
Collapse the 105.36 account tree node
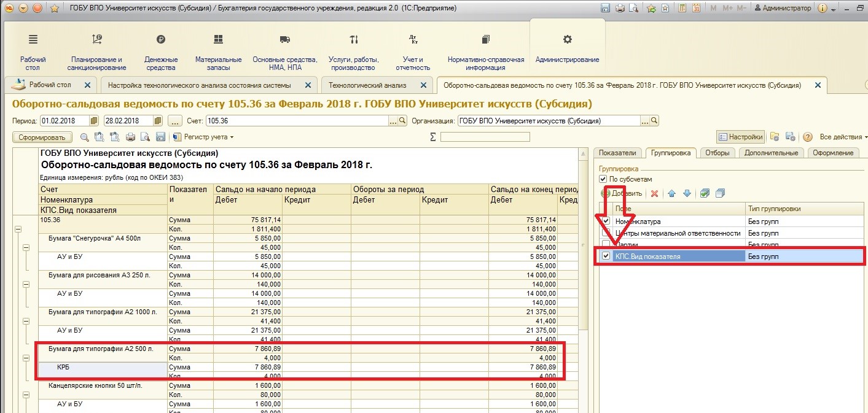(18, 228)
